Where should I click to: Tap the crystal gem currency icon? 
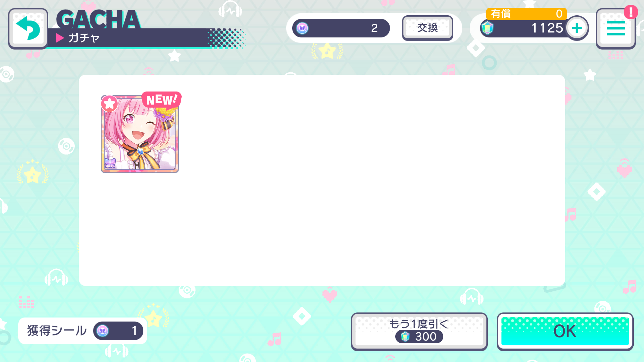(x=487, y=28)
